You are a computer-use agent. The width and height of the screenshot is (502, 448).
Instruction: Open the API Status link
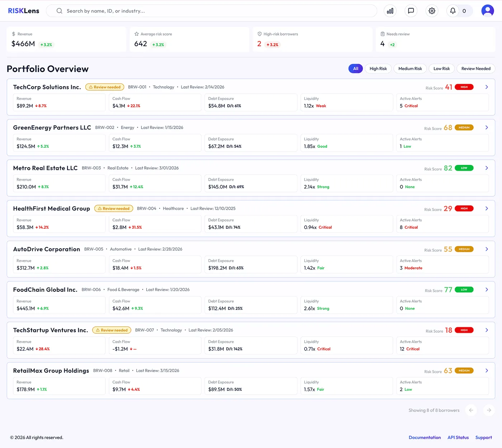pyautogui.click(x=458, y=438)
